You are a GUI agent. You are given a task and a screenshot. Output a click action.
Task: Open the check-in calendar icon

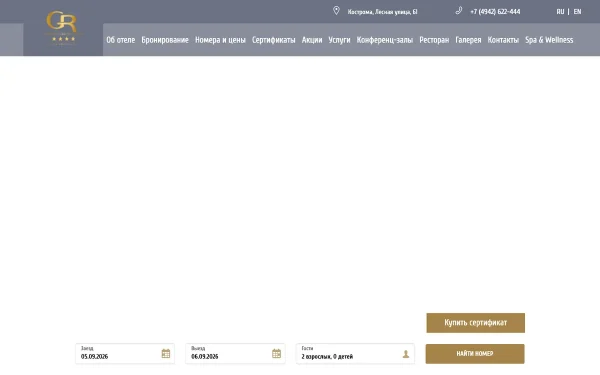coord(166,354)
